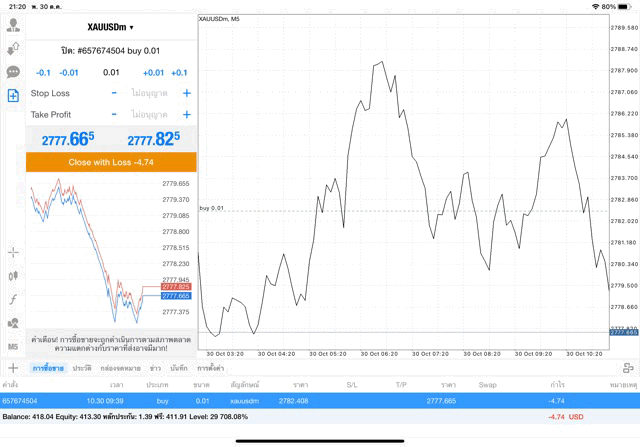Toggle the layout icon at chart bottom right

tap(628, 368)
